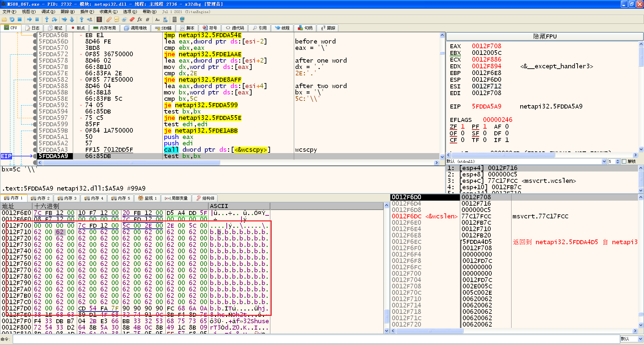Open the 监视 1 watch tab
This screenshot has height=345, width=644.
click(148, 198)
